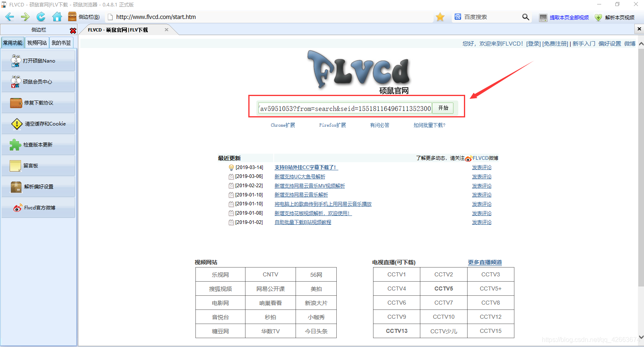The height and width of the screenshot is (347, 644).
Task: Open CCTV少儿 live channel
Action: tap(444, 331)
